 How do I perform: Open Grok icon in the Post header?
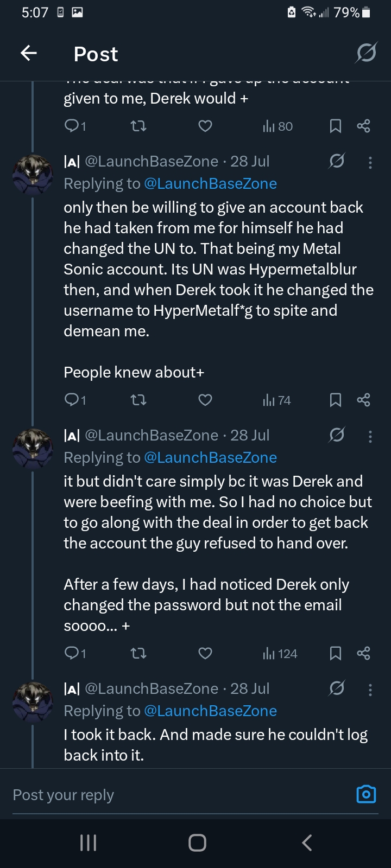pos(366,53)
